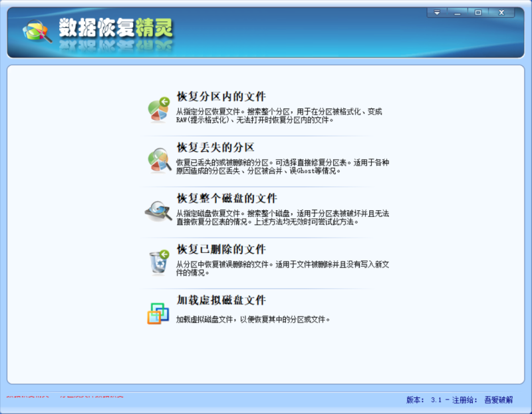The height and width of the screenshot is (414, 532).
Task: Minimize the data recovery window
Action: pos(458,13)
